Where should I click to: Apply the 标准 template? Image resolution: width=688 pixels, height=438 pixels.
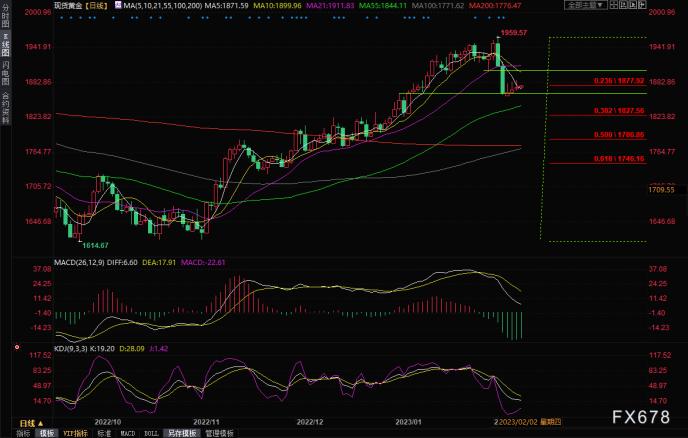pyautogui.click(x=104, y=433)
